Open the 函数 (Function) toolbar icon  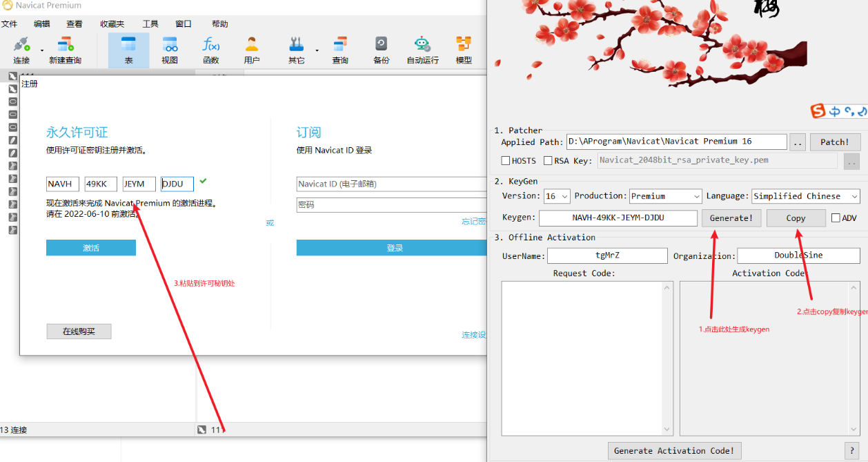click(211, 50)
